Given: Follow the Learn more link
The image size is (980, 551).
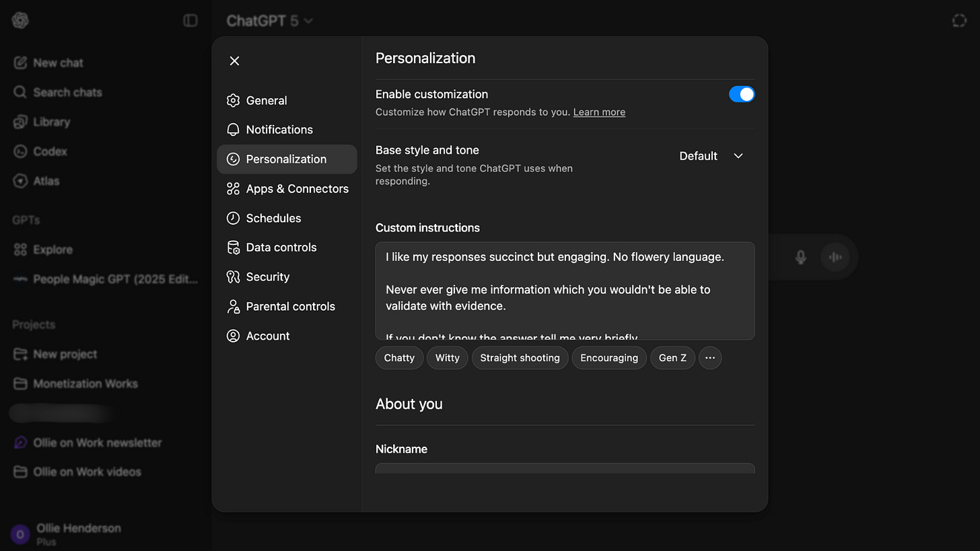Looking at the screenshot, I should (x=599, y=112).
